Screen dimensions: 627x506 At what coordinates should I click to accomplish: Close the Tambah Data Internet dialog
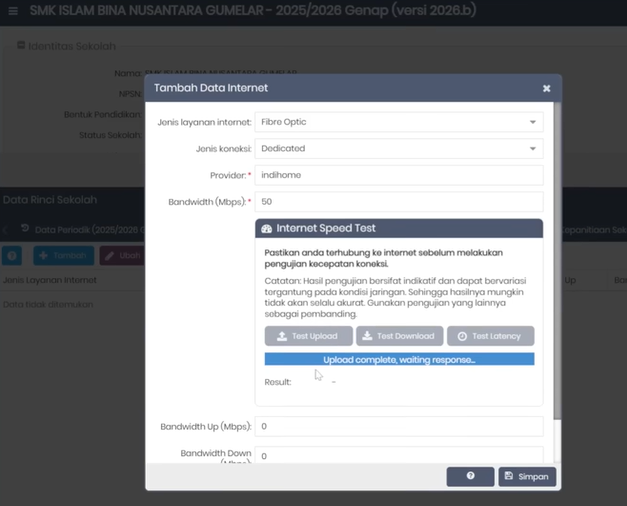[x=546, y=88]
